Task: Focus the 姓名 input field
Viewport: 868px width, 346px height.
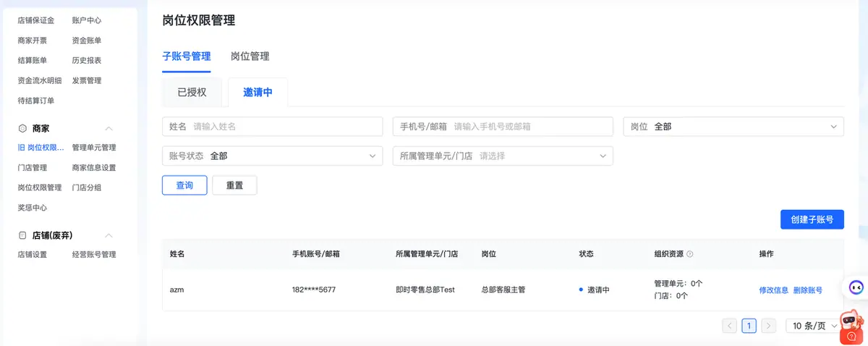Action: pyautogui.click(x=272, y=127)
